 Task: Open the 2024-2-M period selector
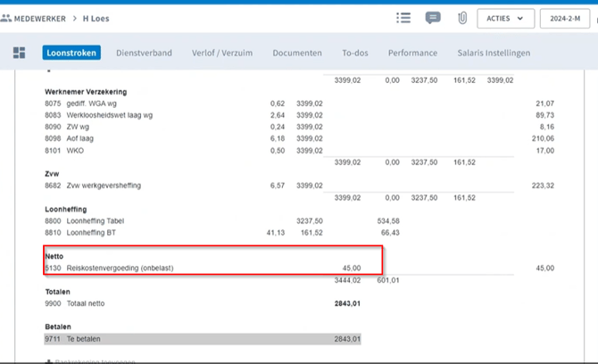(x=564, y=18)
